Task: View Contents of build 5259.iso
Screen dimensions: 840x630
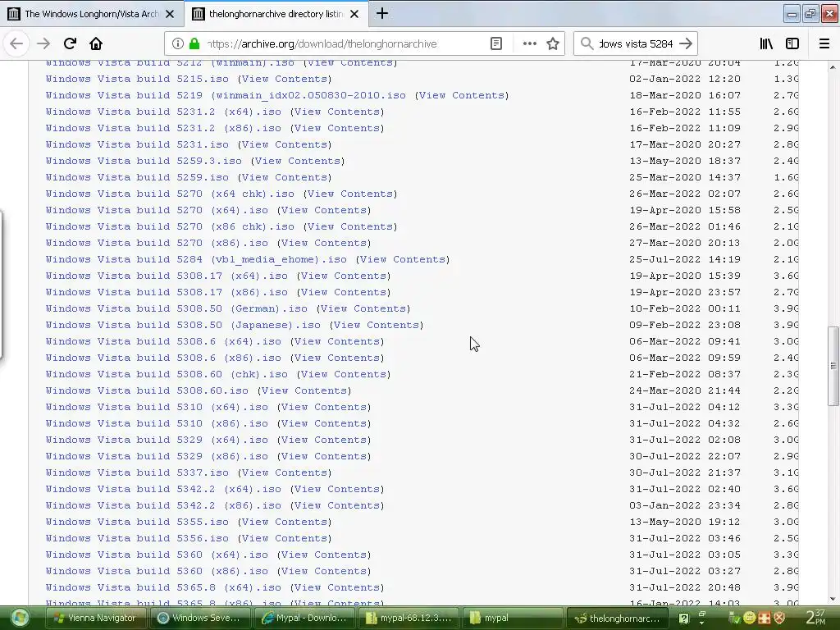Action: [285, 177]
